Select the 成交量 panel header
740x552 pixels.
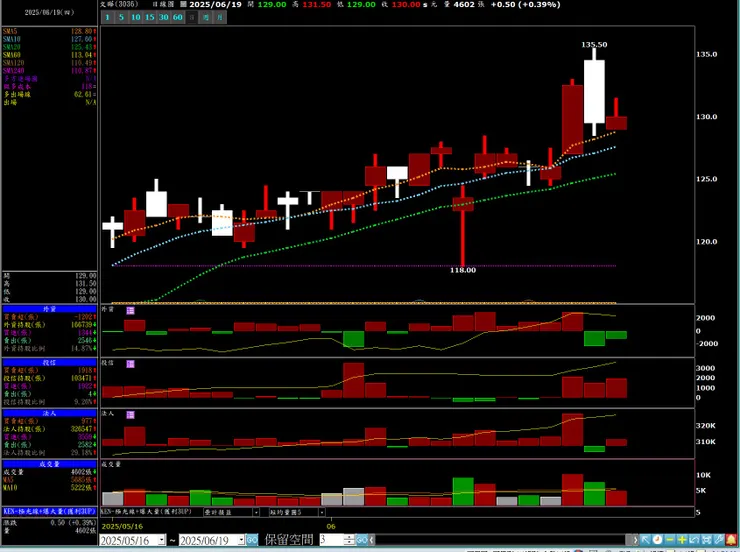click(50, 464)
